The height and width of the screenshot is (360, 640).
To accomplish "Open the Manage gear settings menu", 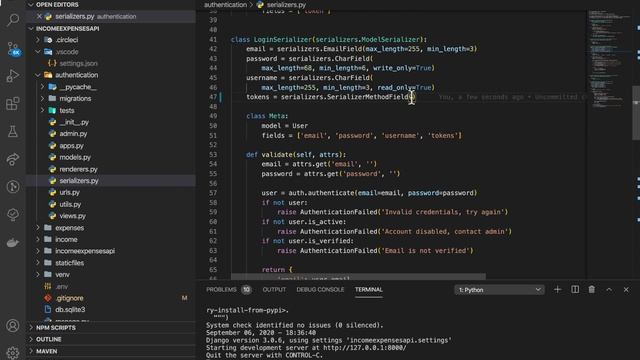I will [x=13, y=353].
